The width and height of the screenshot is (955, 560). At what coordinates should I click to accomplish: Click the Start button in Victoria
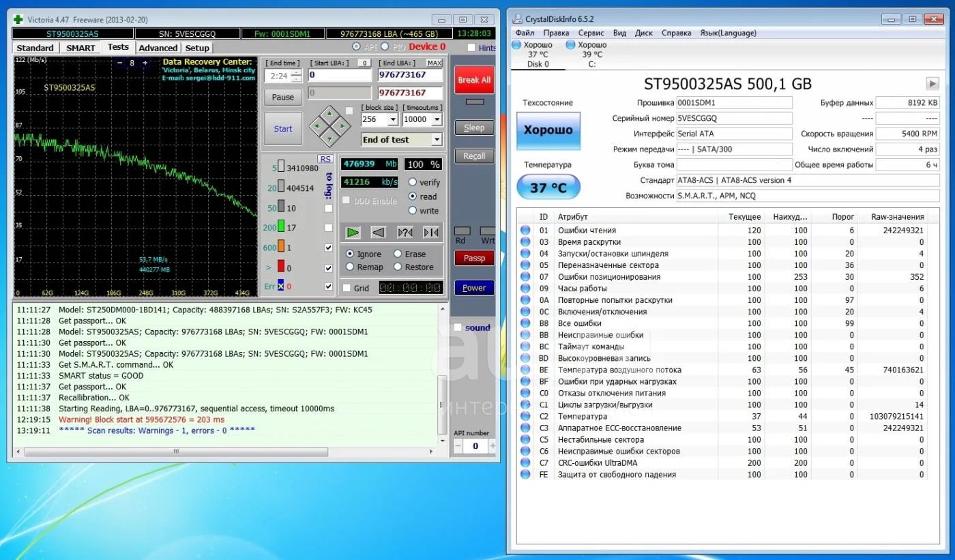pyautogui.click(x=283, y=129)
